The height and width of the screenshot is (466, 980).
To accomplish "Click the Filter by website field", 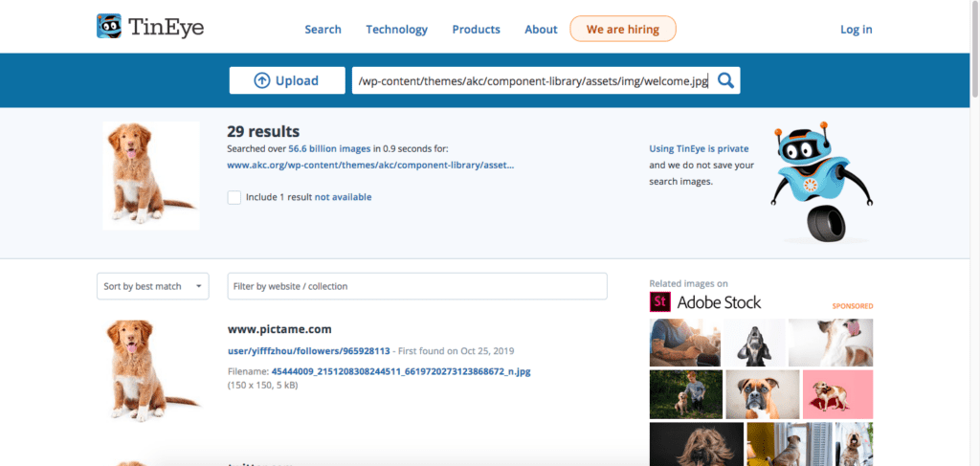I will pos(417,286).
